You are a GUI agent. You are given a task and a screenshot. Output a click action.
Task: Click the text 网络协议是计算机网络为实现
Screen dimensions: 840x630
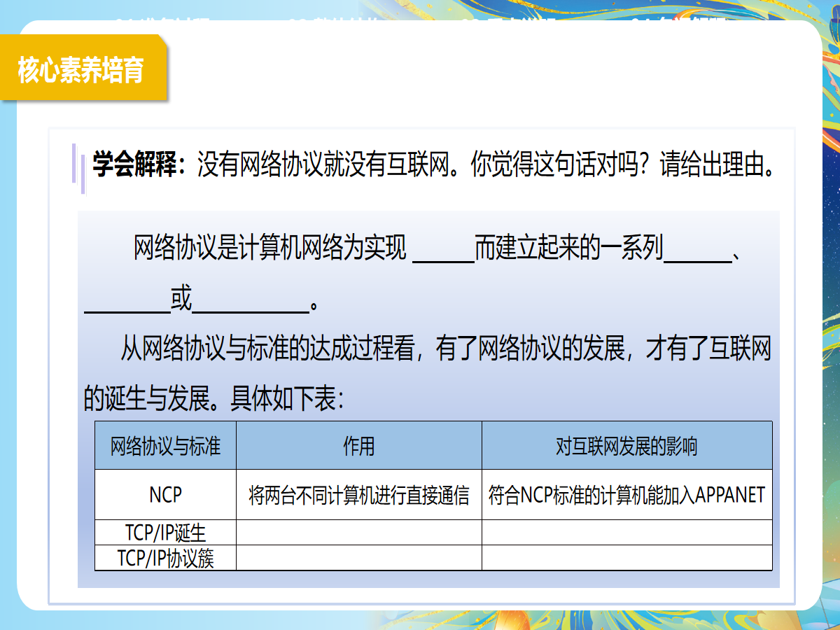270,248
